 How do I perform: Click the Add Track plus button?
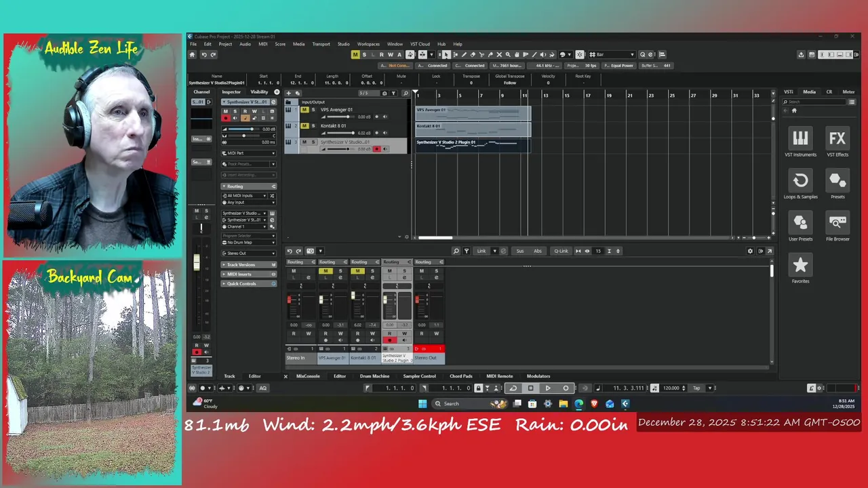tap(289, 93)
